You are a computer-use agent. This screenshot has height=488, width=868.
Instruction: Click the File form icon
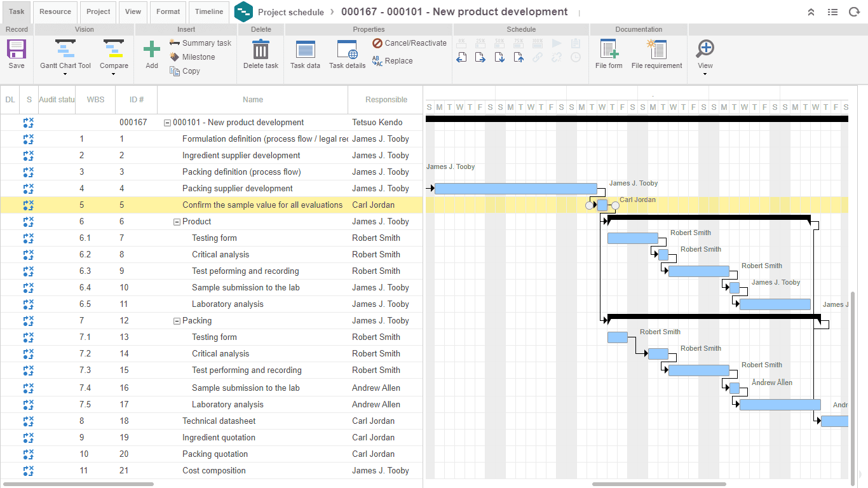click(x=609, y=50)
